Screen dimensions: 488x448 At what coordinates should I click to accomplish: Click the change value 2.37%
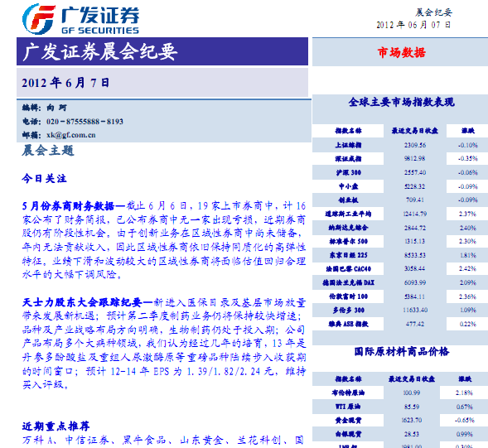point(468,214)
